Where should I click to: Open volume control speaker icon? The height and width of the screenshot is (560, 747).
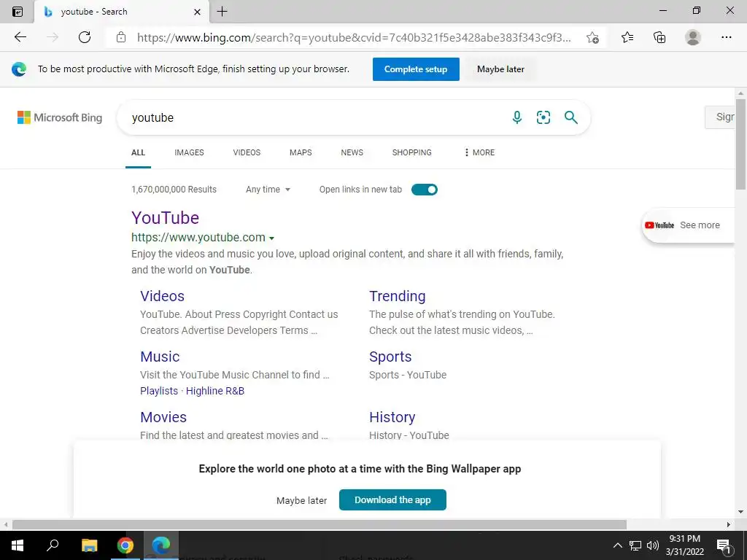tap(653, 545)
